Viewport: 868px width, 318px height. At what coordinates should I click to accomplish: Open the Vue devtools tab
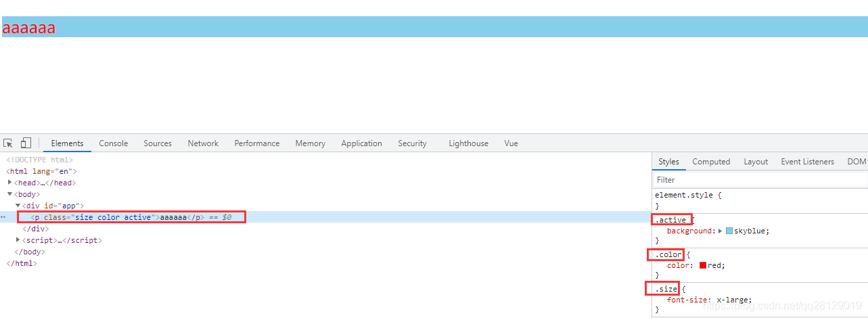tap(511, 143)
